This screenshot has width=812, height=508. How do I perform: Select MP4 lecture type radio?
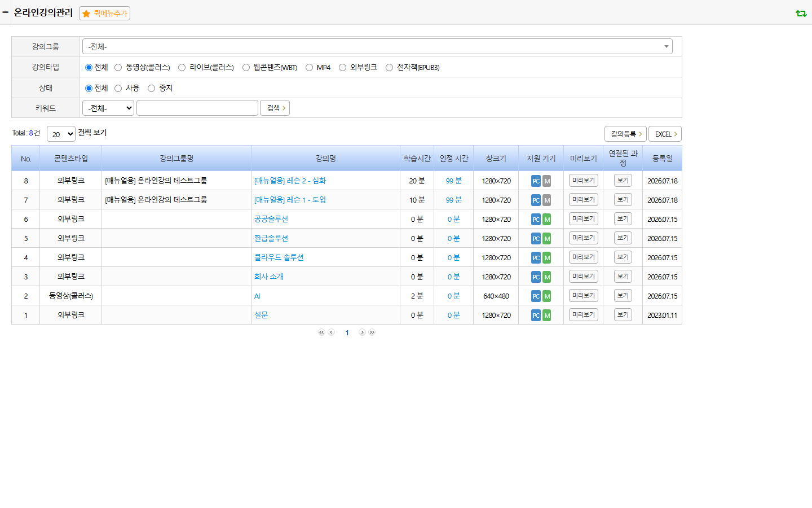tap(309, 68)
